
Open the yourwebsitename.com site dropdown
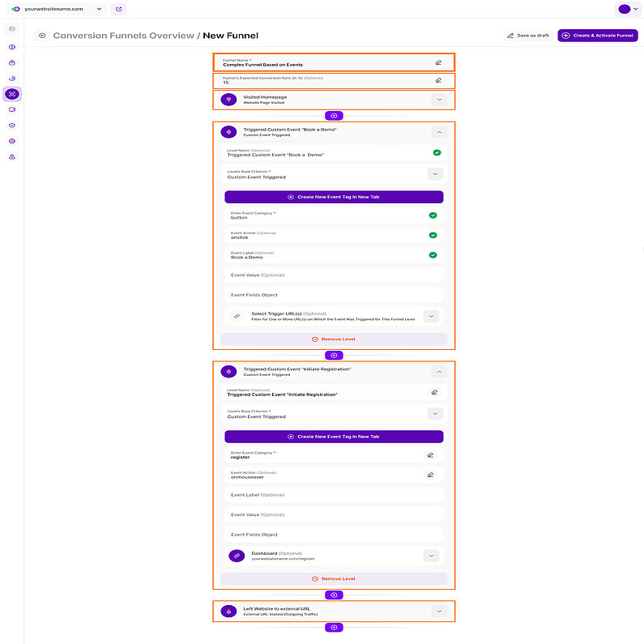(100, 9)
